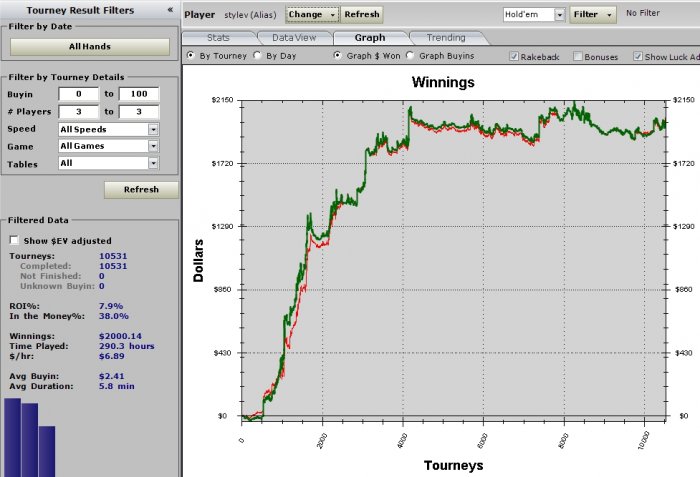Expand the Speed dropdown showing All Speeds
The height and width of the screenshot is (477, 700).
(x=153, y=130)
